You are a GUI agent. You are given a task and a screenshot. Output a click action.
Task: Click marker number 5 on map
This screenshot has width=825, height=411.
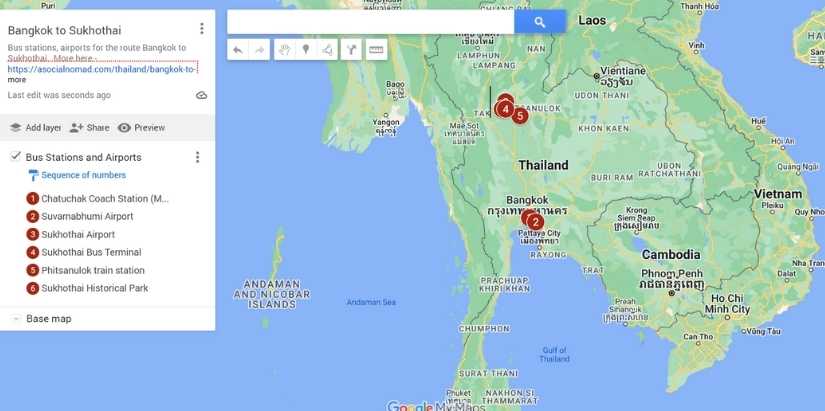pos(520,116)
